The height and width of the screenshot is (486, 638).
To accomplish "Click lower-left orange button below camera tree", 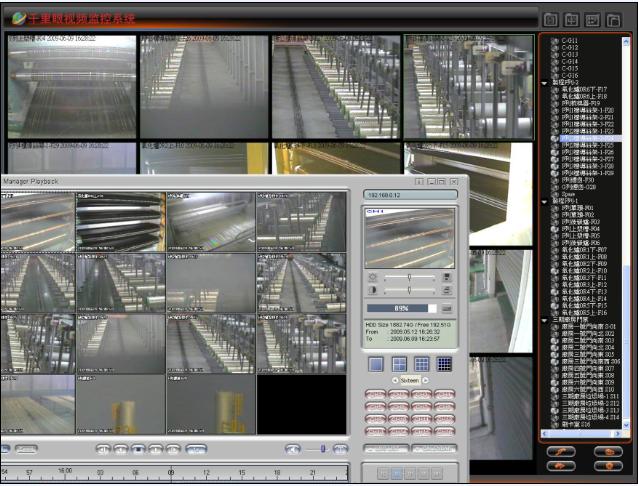I will pyautogui.click(x=561, y=465).
